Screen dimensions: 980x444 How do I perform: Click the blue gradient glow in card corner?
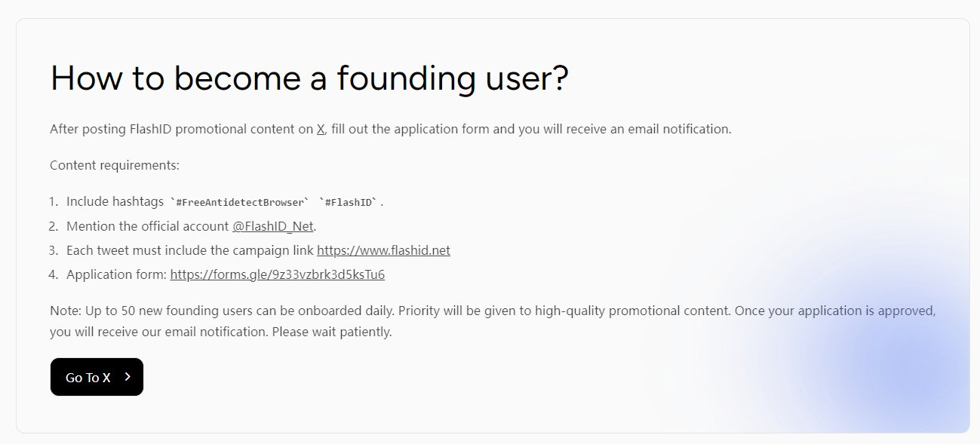(x=898, y=369)
